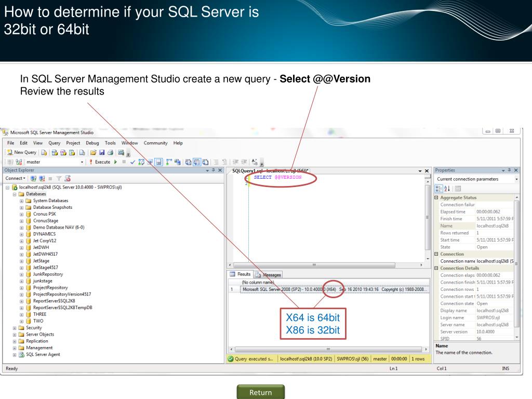The width and height of the screenshot is (532, 399).
Task: Open the Connect dropdown in Object Explorer
Action: [15, 179]
